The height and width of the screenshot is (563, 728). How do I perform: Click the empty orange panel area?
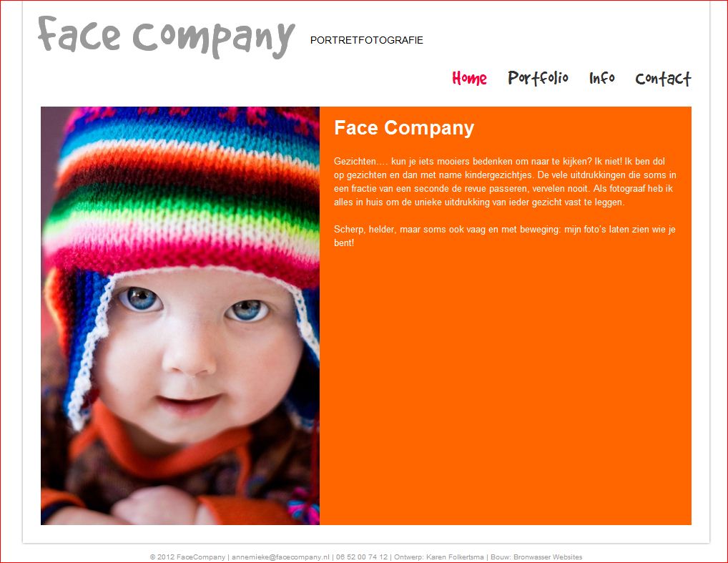pos(505,386)
